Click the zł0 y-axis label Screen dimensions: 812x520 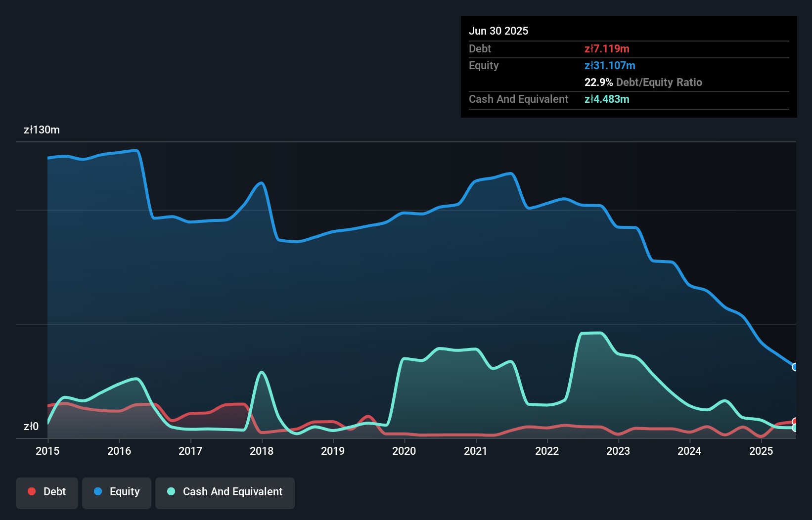31,426
